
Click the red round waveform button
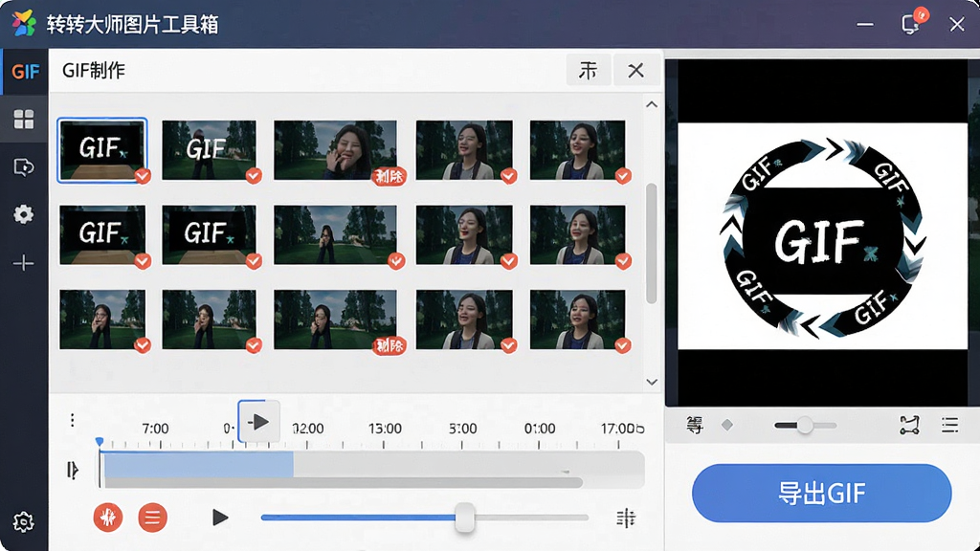click(107, 518)
